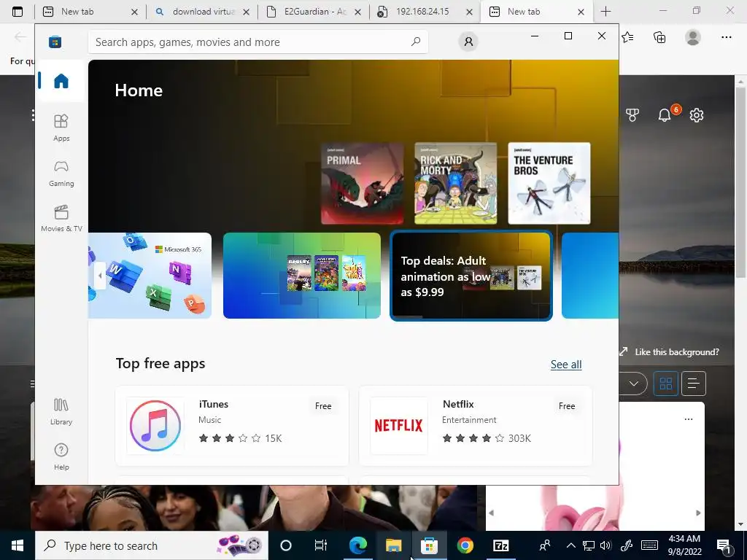This screenshot has width=747, height=560.
Task: Open File Explorer from taskbar
Action: pos(393,545)
